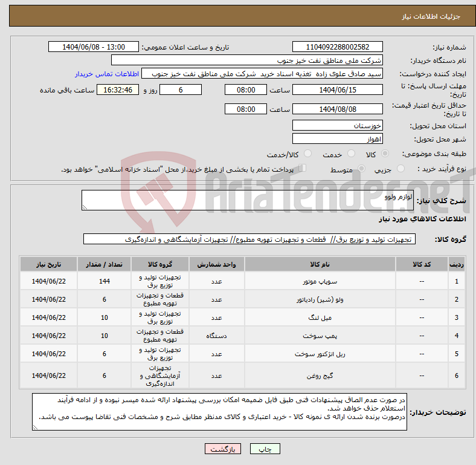
Task: Select the کالا radio button
Action: point(385,154)
